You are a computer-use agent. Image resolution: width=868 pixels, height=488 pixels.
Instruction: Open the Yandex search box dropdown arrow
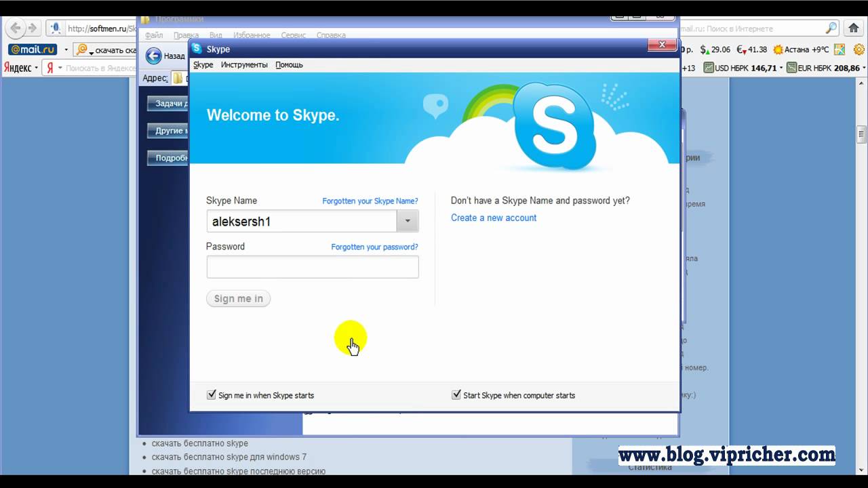pos(60,68)
